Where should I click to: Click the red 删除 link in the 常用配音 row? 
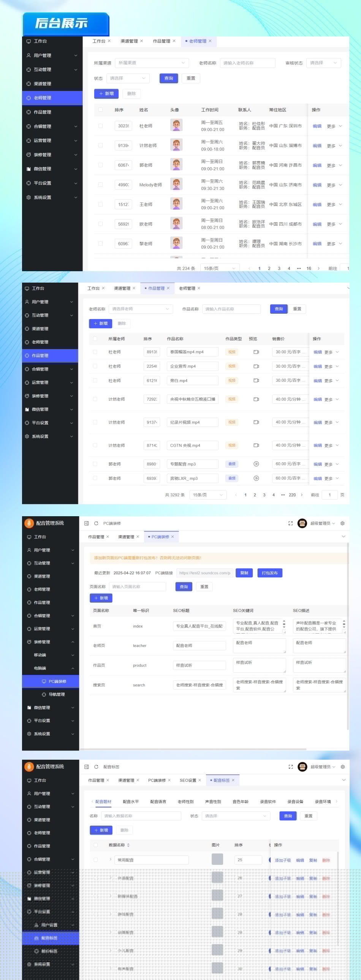[x=326, y=860]
